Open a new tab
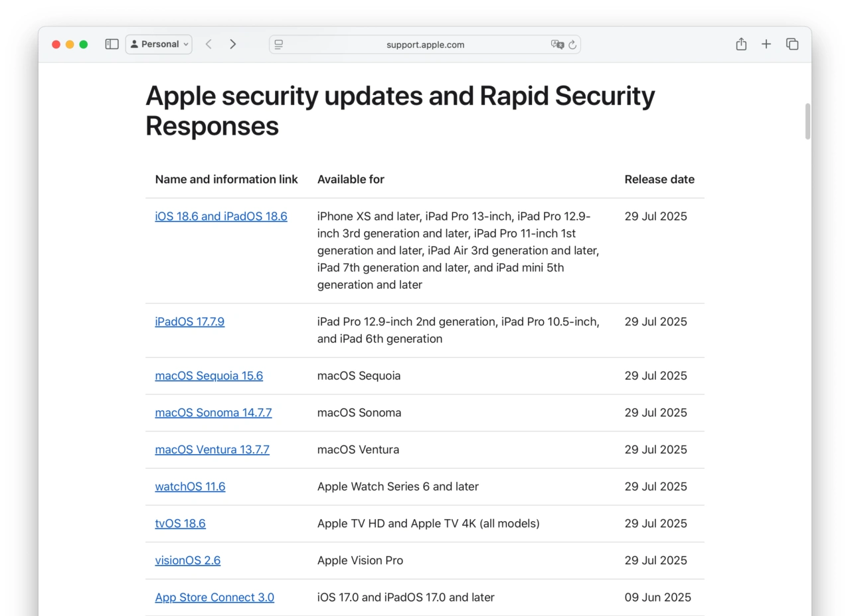The height and width of the screenshot is (616, 850). click(766, 44)
